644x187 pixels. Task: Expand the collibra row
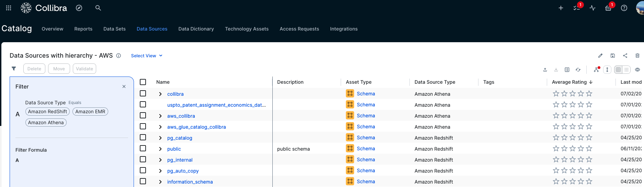pyautogui.click(x=160, y=94)
